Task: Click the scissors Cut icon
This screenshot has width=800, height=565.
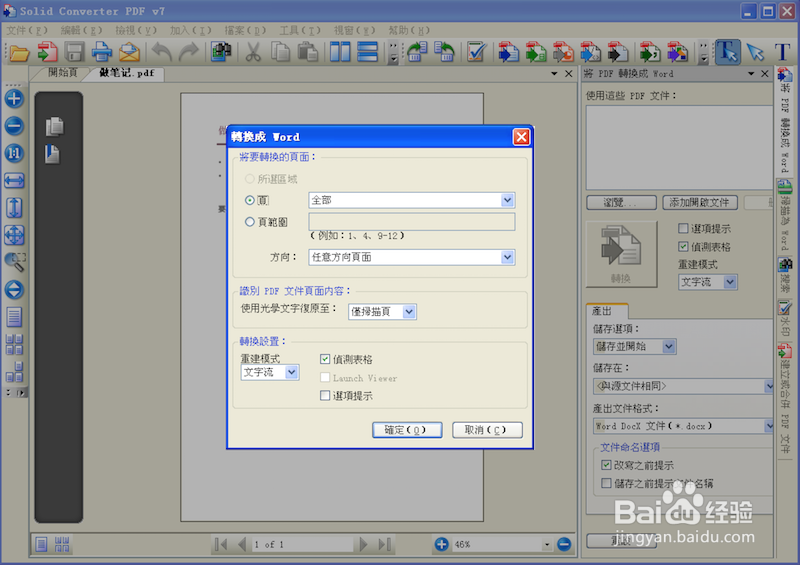Action: (253, 52)
